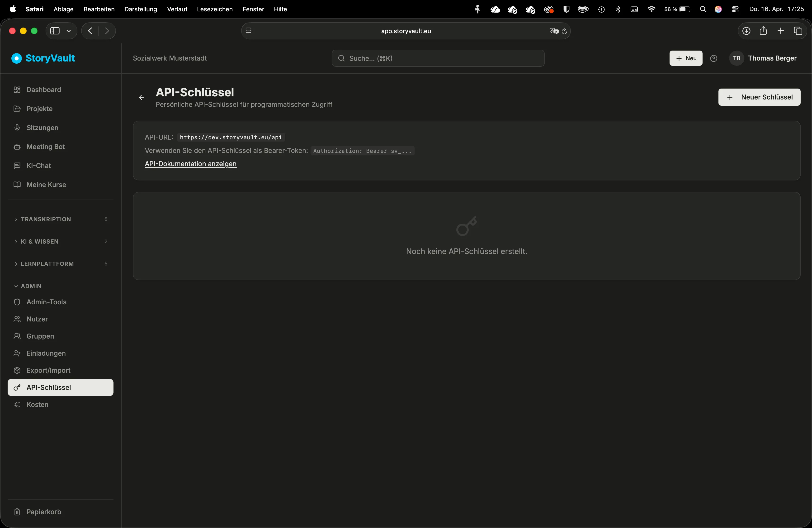Expand the KI & WISSEN section
Image resolution: width=812 pixels, height=528 pixels.
(60, 241)
